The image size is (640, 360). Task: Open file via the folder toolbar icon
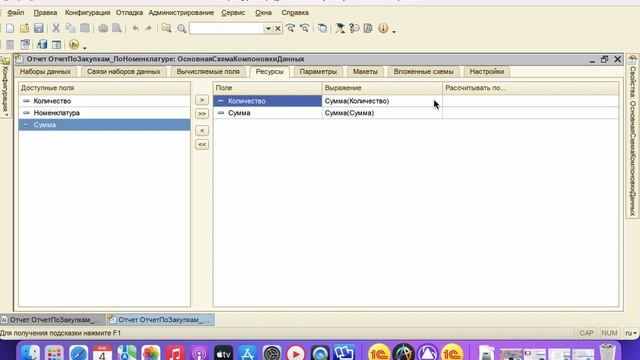pyautogui.click(x=24, y=28)
